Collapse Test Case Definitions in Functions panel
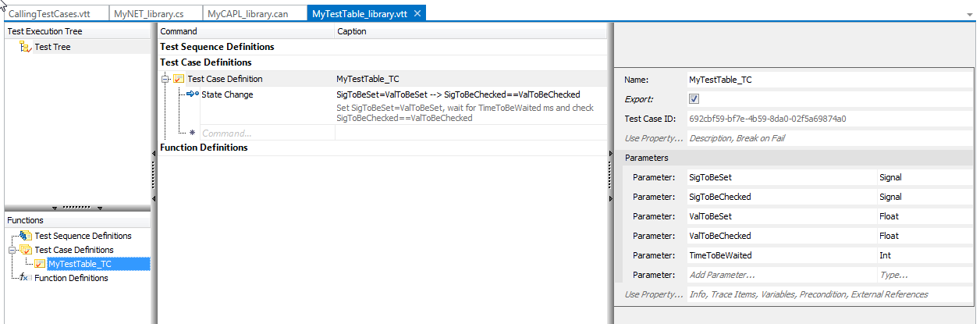The height and width of the screenshot is (324, 980). pyautogui.click(x=12, y=250)
